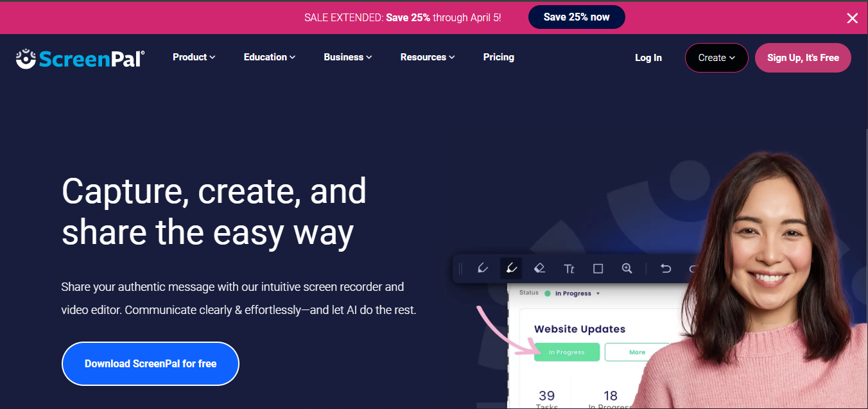This screenshot has width=868, height=409.
Task: Click the 18 in progress count
Action: pyautogui.click(x=611, y=396)
